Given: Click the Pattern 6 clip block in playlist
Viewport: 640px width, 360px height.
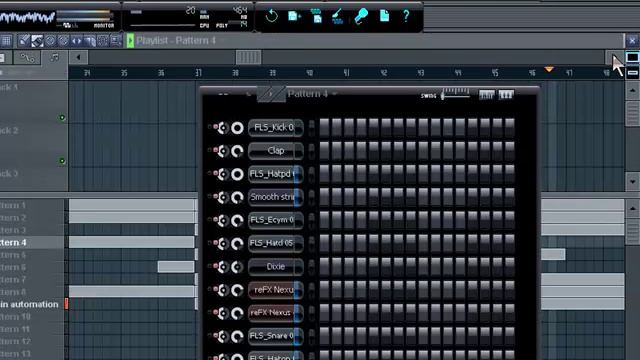Looking at the screenshot, I should [x=176, y=267].
